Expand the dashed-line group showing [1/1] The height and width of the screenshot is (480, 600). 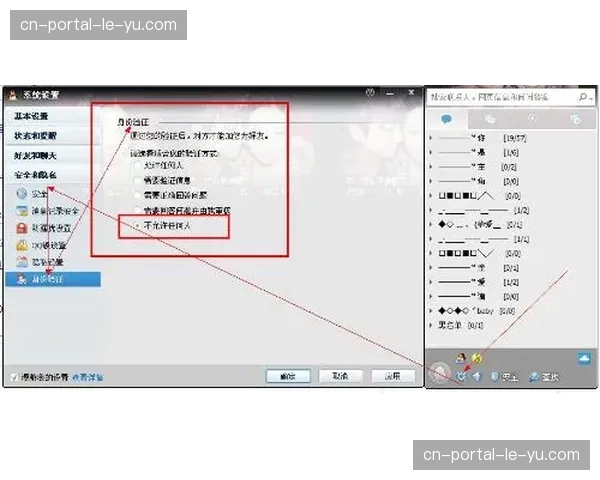[x=431, y=239]
